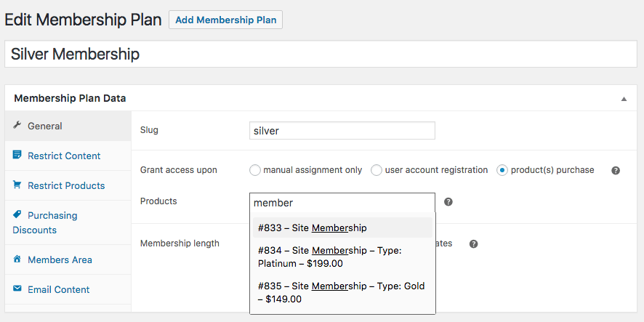Click the Silver Membership title field

(x=321, y=55)
